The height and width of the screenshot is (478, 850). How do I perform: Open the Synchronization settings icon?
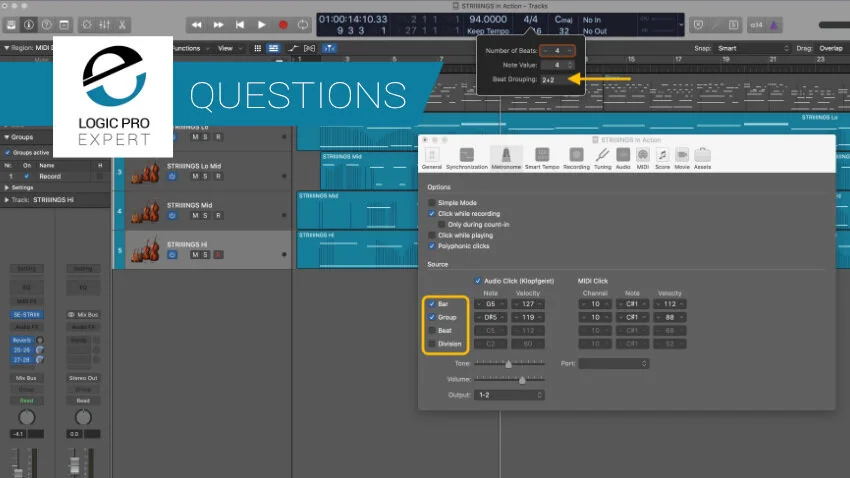467,158
